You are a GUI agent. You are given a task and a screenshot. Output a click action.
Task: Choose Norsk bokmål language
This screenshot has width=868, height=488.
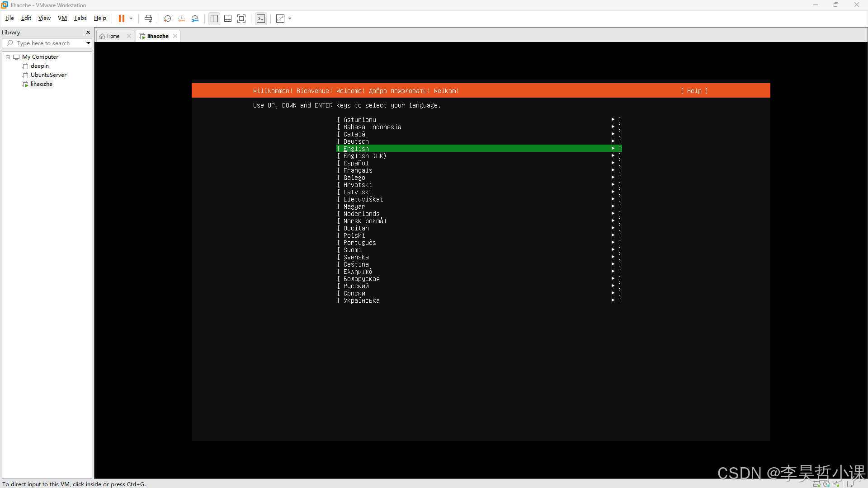click(479, 221)
